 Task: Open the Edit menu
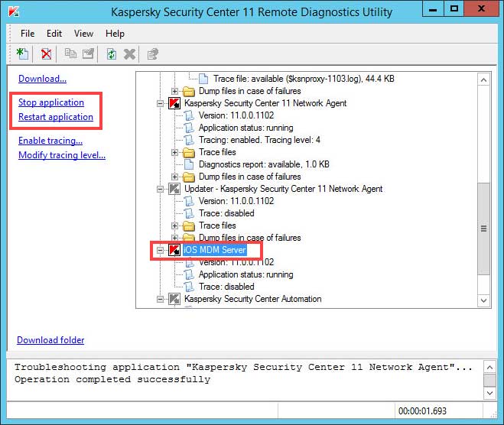point(54,34)
